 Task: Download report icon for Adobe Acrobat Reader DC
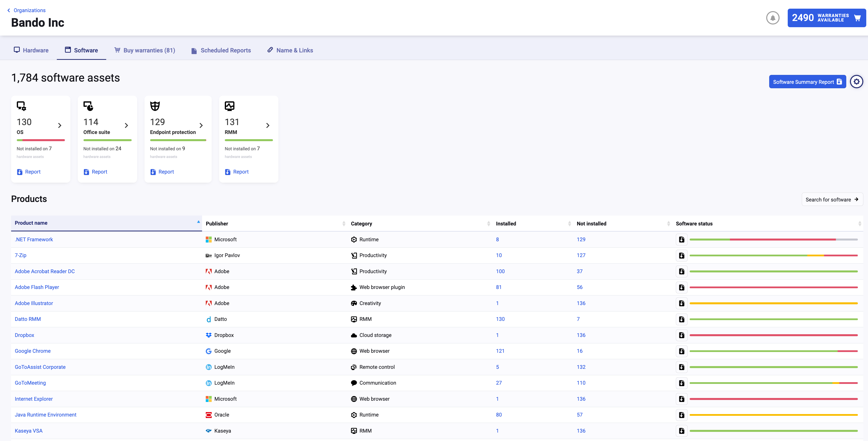click(681, 271)
